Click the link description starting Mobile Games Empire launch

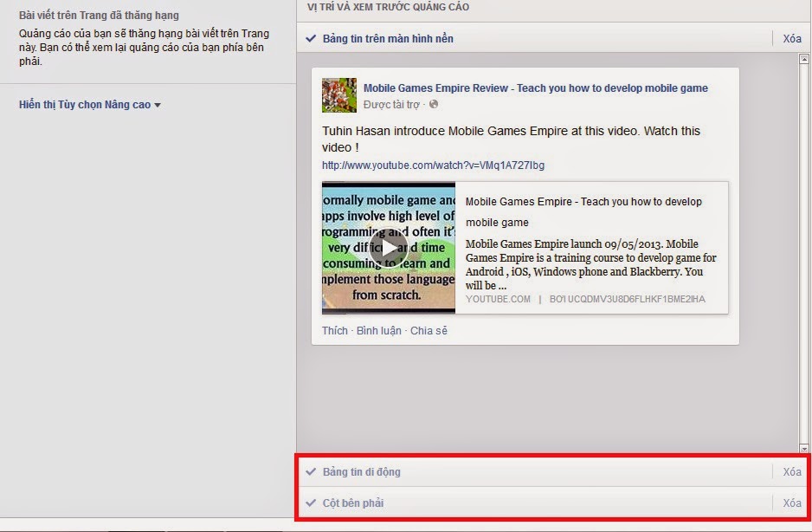(591, 264)
